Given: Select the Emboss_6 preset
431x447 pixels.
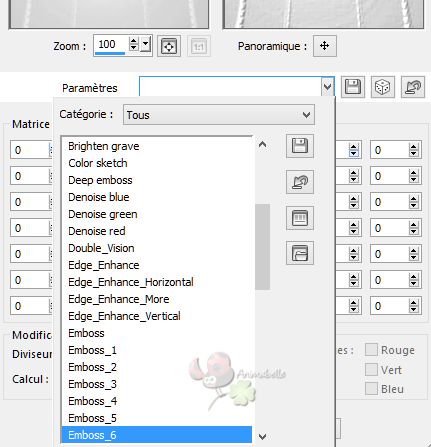Looking at the screenshot, I should click(157, 435).
